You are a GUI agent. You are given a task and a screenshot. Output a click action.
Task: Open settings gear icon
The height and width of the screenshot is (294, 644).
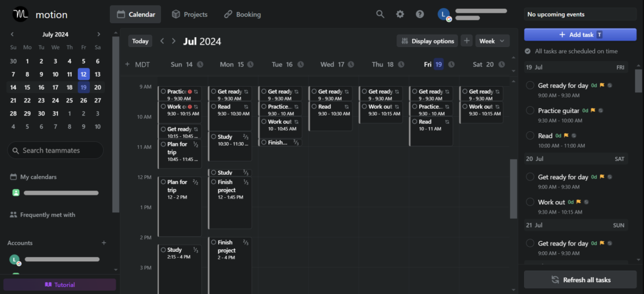coord(400,14)
